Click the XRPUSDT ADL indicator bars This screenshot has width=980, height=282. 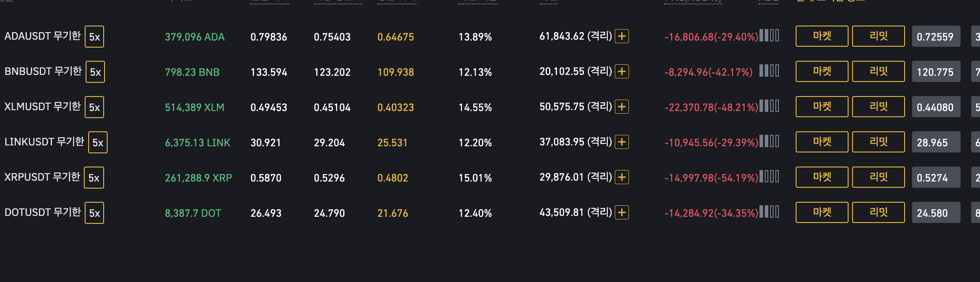pos(770,177)
